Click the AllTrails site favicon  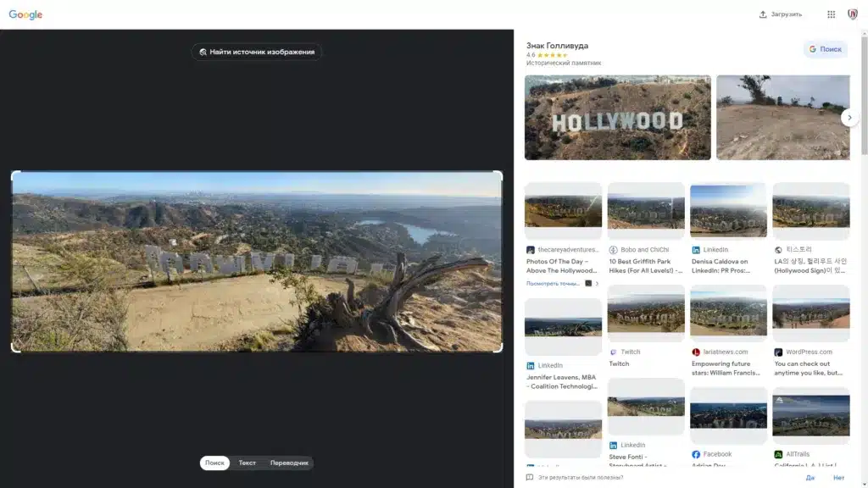click(x=778, y=454)
